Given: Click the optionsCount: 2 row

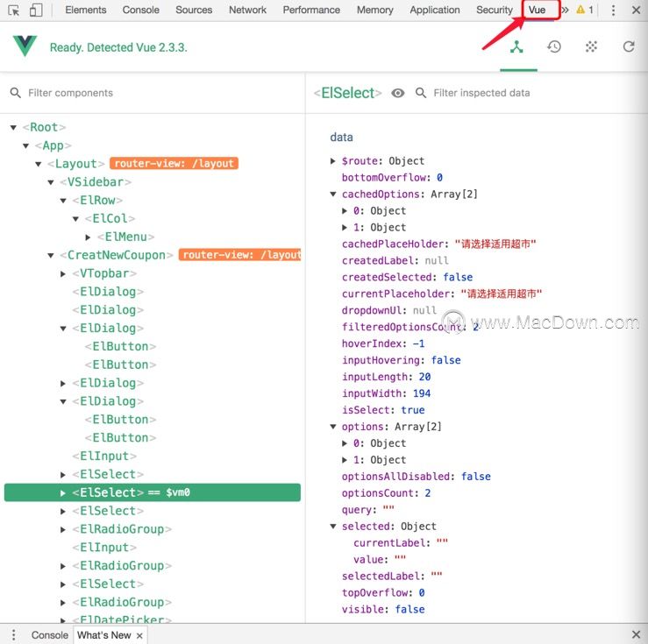Looking at the screenshot, I should pos(387,493).
